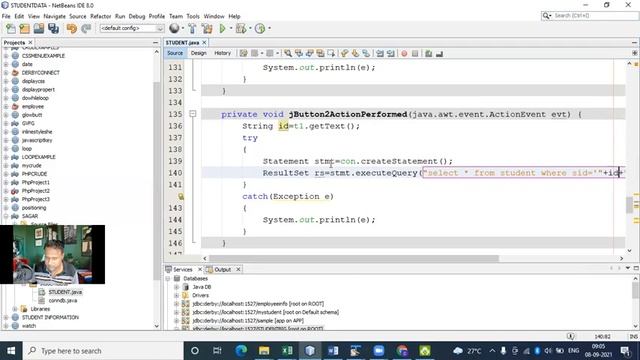Click the Shift Line Right icon

tap(391, 53)
